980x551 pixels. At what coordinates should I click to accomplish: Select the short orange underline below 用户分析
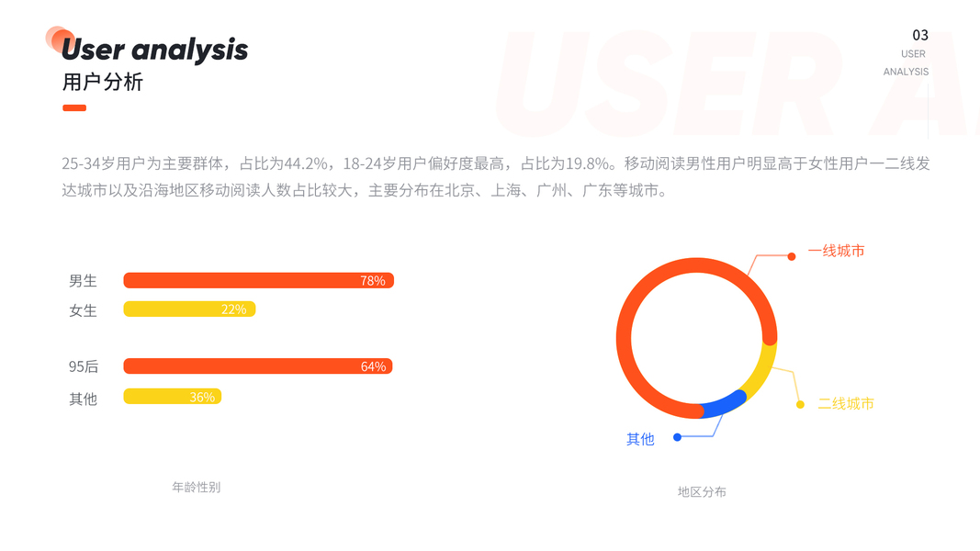tap(74, 107)
